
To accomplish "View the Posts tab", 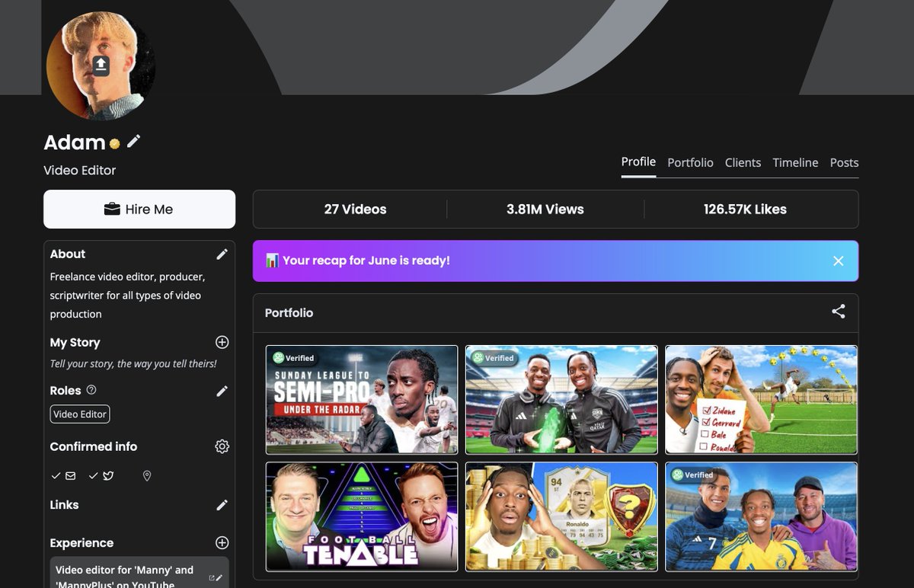I will (844, 162).
